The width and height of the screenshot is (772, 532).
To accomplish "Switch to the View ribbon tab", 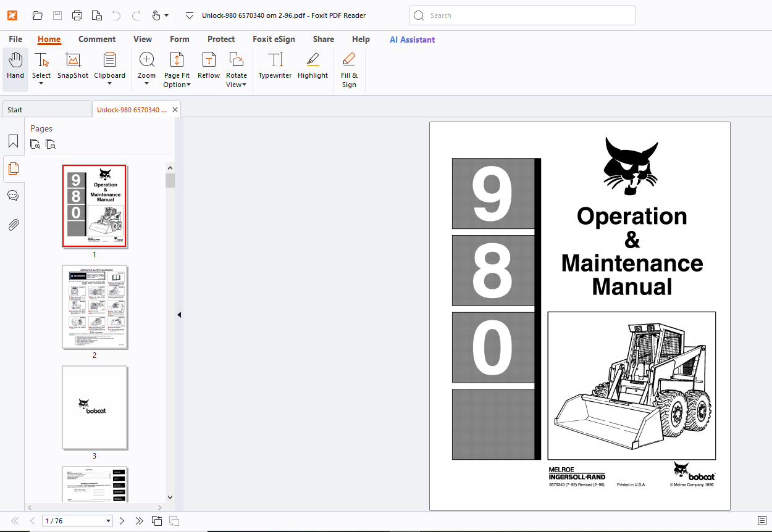I will (143, 39).
